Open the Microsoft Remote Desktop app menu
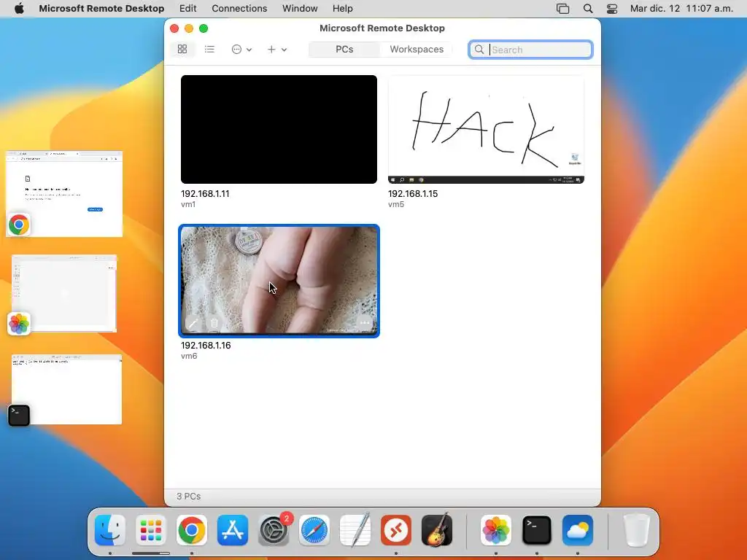The height and width of the screenshot is (560, 747). tap(101, 9)
